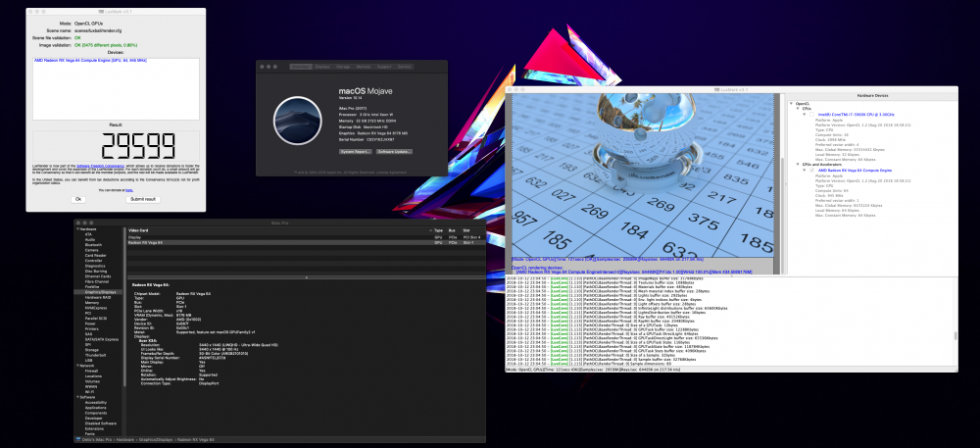The width and height of the screenshot is (980, 448).
Task: Click the macOS Mojave desert logo
Action: (298, 121)
